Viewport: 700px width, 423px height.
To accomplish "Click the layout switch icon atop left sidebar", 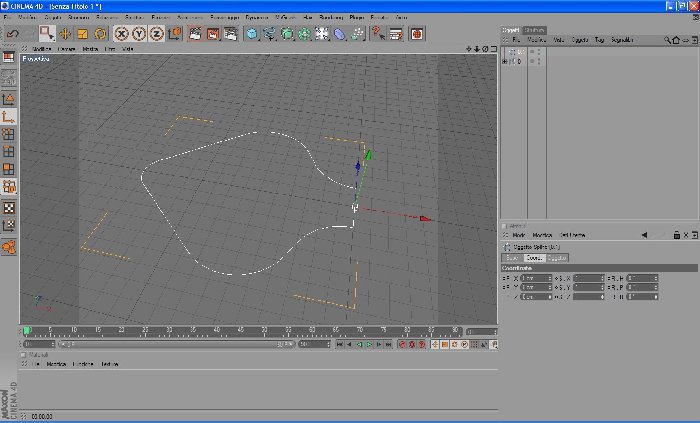I will pos(8,57).
